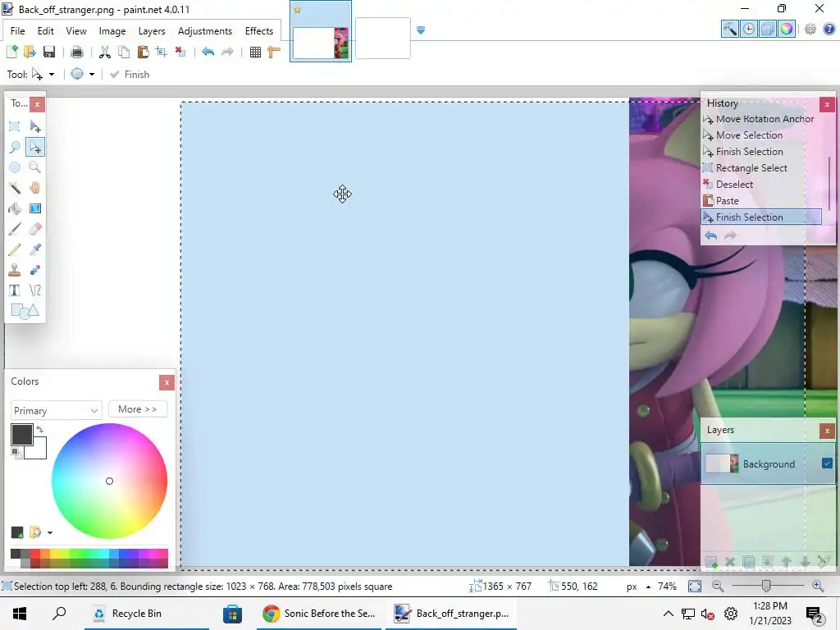Select the Magic Wand tool
This screenshot has height=630, width=840.
pos(15,188)
